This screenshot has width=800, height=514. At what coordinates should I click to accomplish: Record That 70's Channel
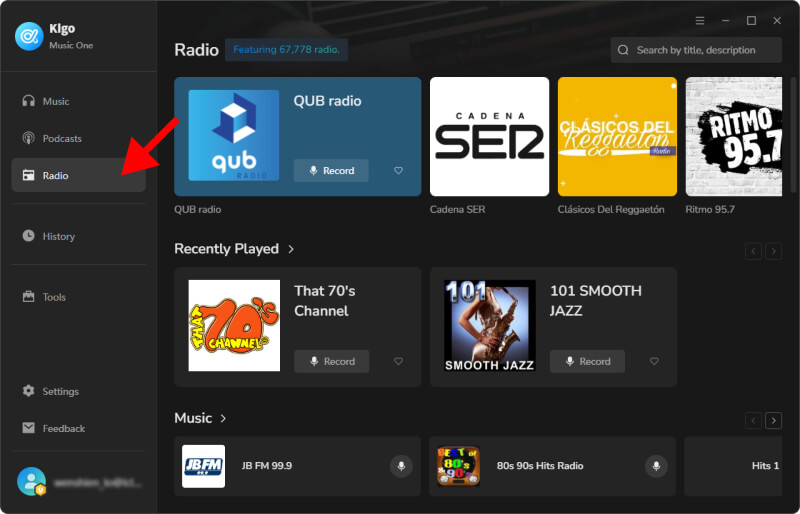[332, 361]
